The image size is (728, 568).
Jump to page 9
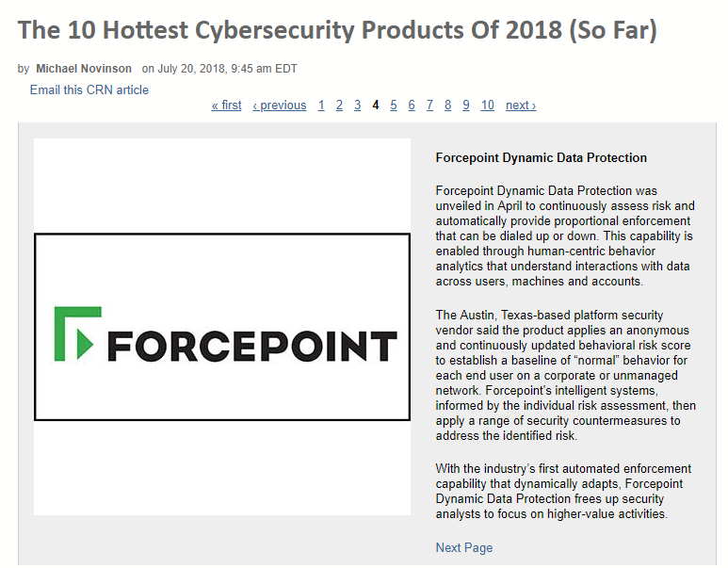(x=465, y=105)
